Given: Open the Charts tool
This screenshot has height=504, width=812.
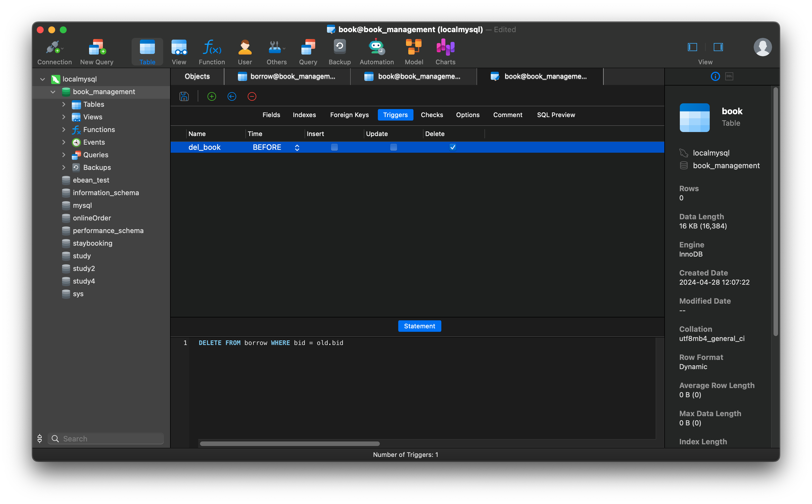Looking at the screenshot, I should [445, 51].
